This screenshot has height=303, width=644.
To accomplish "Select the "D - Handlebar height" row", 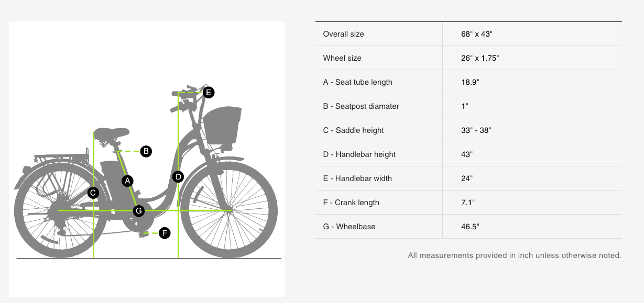I will (359, 154).
